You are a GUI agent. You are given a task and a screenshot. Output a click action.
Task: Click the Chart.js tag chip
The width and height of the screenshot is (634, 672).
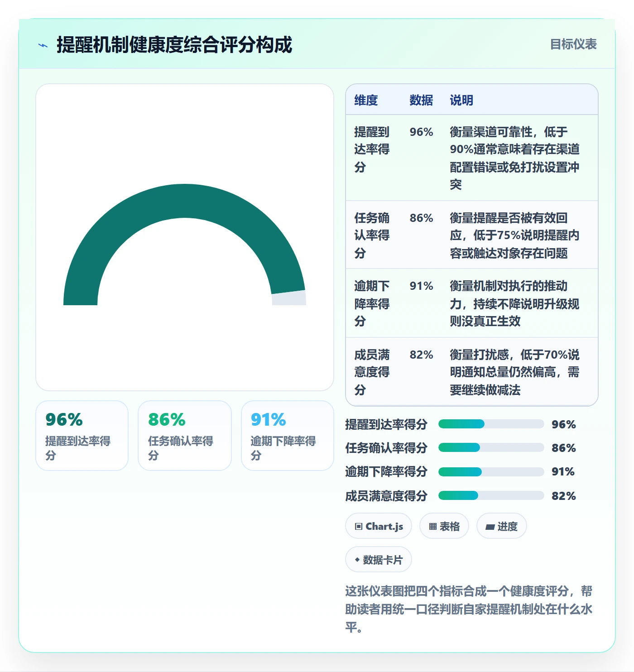(x=379, y=526)
